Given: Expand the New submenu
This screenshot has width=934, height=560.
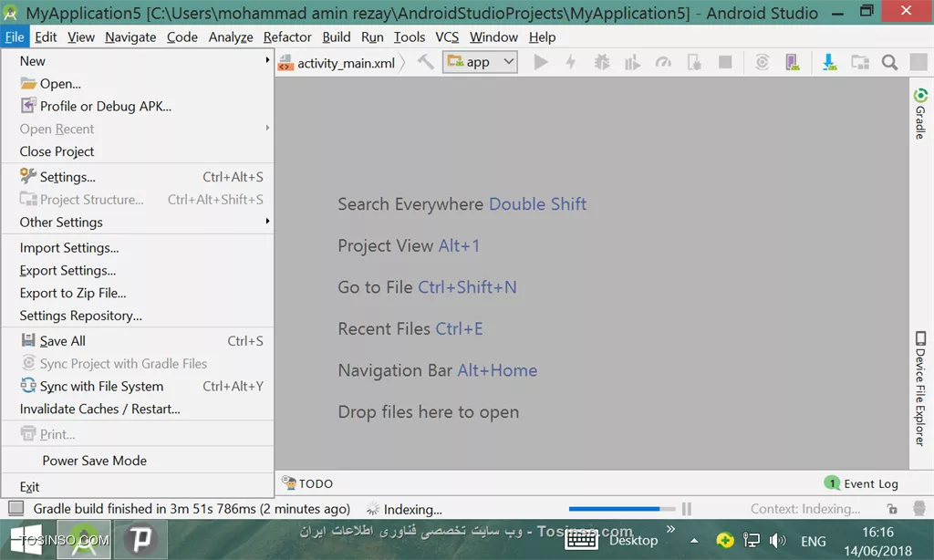Looking at the screenshot, I should (x=138, y=61).
